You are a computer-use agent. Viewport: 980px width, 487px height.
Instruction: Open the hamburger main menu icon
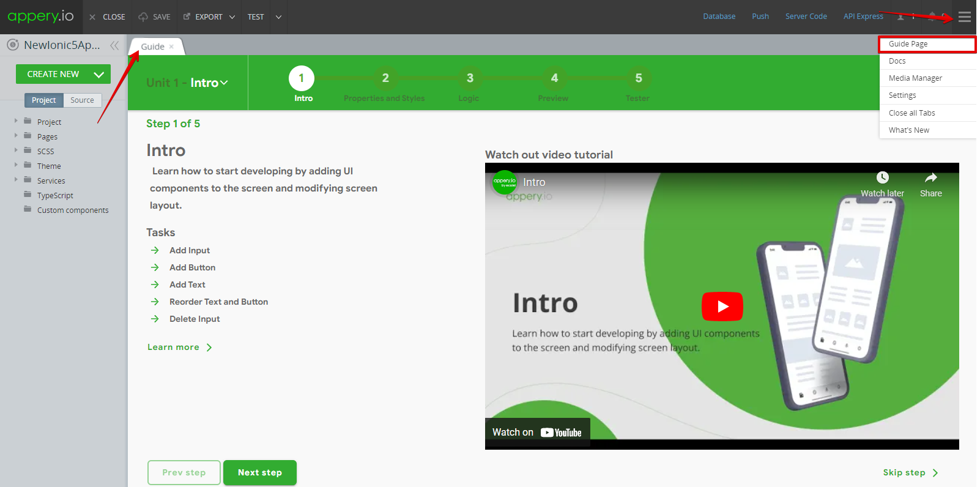pyautogui.click(x=965, y=17)
